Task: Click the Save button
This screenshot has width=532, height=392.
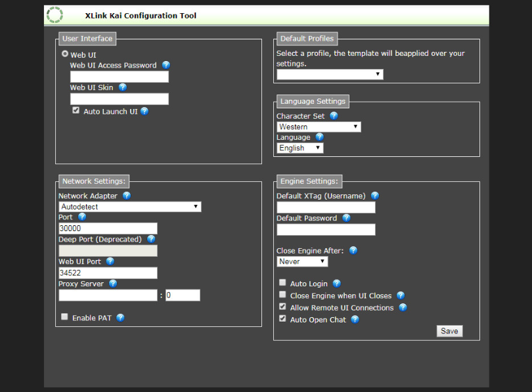Action: pyautogui.click(x=449, y=331)
